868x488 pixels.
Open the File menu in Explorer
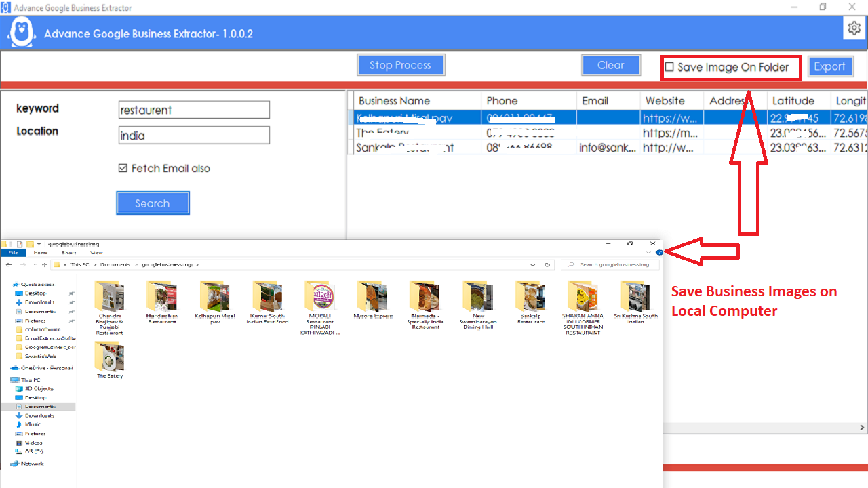[x=13, y=252]
